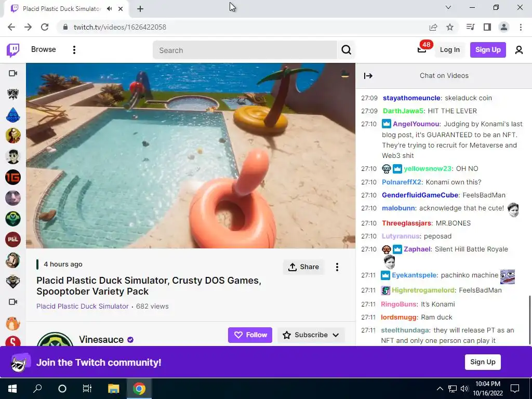Click username PolnareffX2 in chat
The image size is (532, 399).
point(402,182)
